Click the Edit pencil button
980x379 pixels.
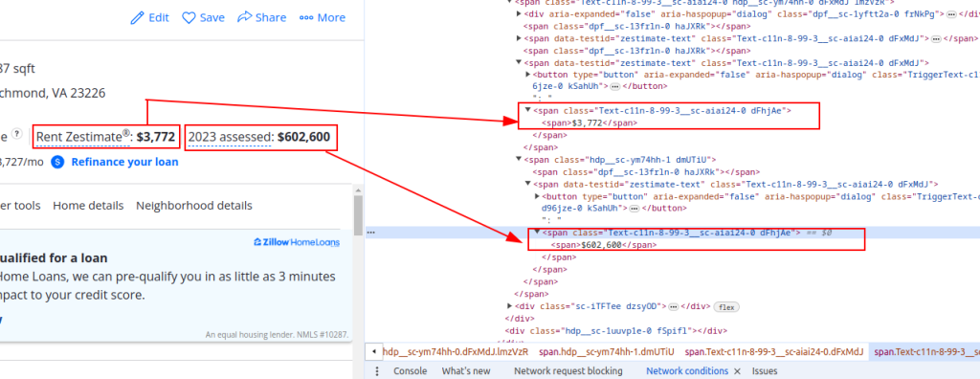click(x=149, y=17)
